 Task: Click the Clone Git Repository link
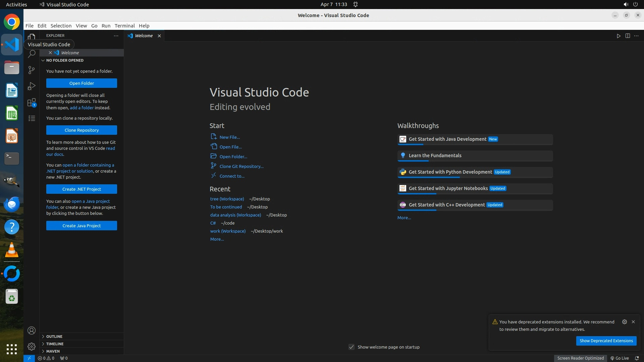[241, 166]
